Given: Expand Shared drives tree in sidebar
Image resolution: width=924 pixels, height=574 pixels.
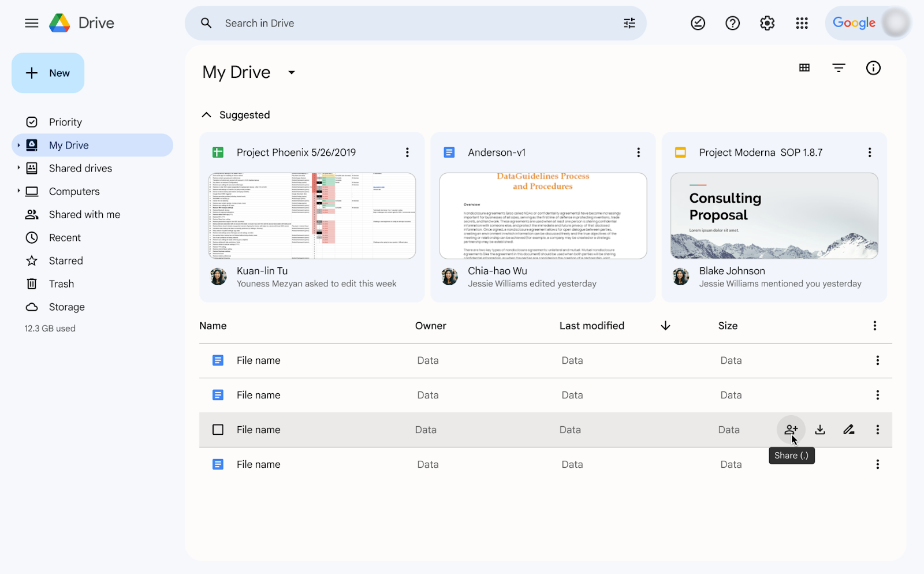Looking at the screenshot, I should click(x=18, y=168).
